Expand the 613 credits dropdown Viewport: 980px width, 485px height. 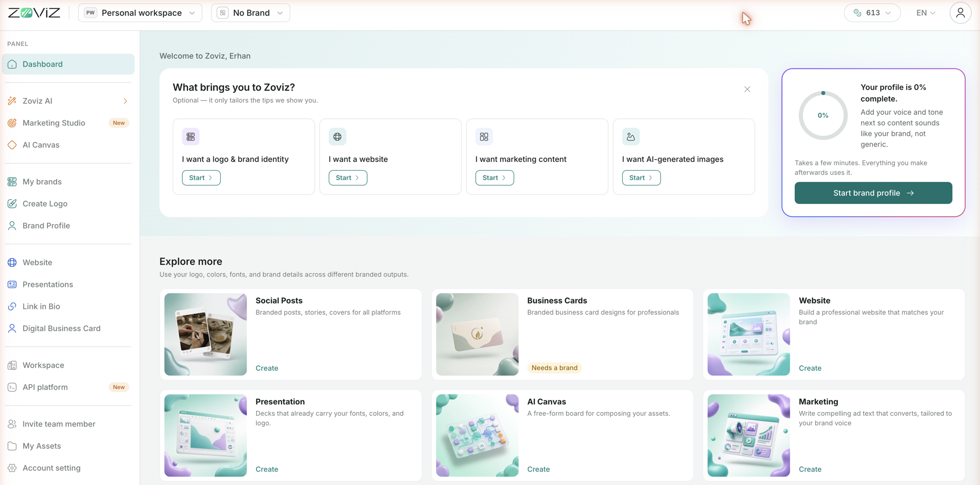872,13
